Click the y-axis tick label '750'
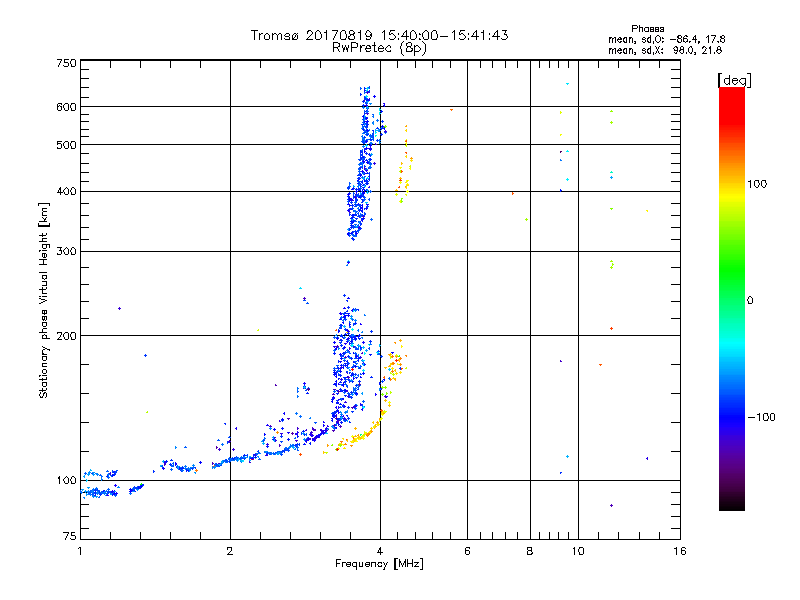 click(66, 63)
